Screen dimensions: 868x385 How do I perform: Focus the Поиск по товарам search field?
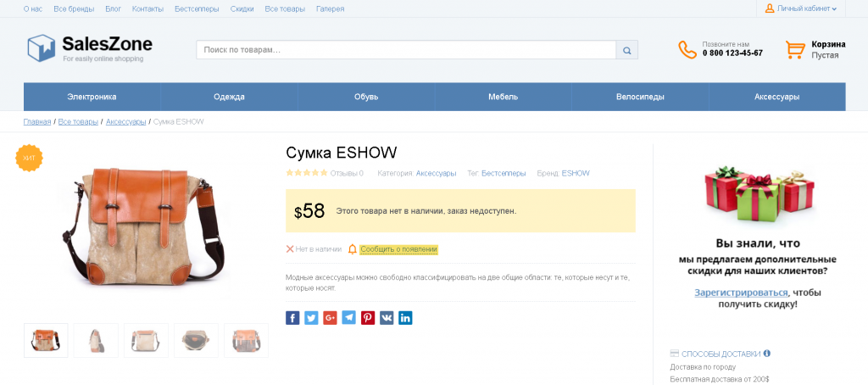[x=406, y=50]
